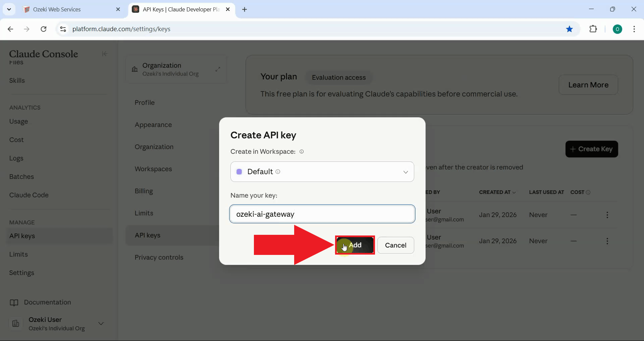Open the browser three-dot customize menu
644x341 pixels.
634,29
